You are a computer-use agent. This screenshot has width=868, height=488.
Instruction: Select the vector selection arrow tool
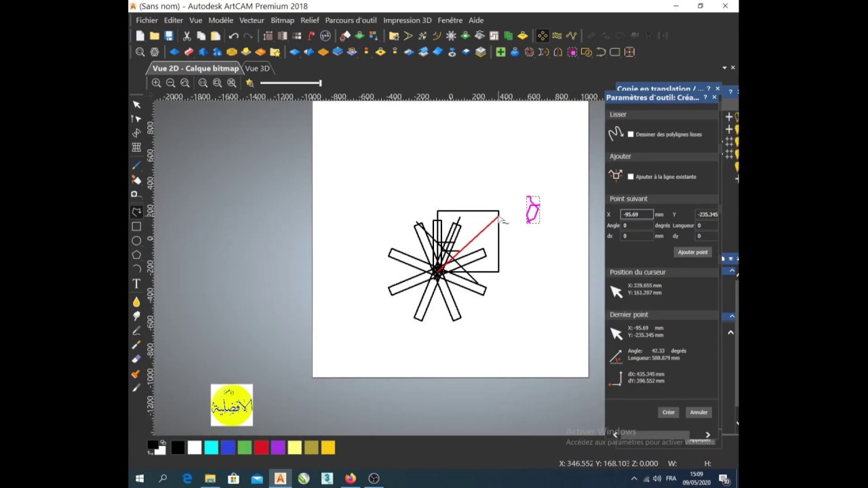pos(136,104)
